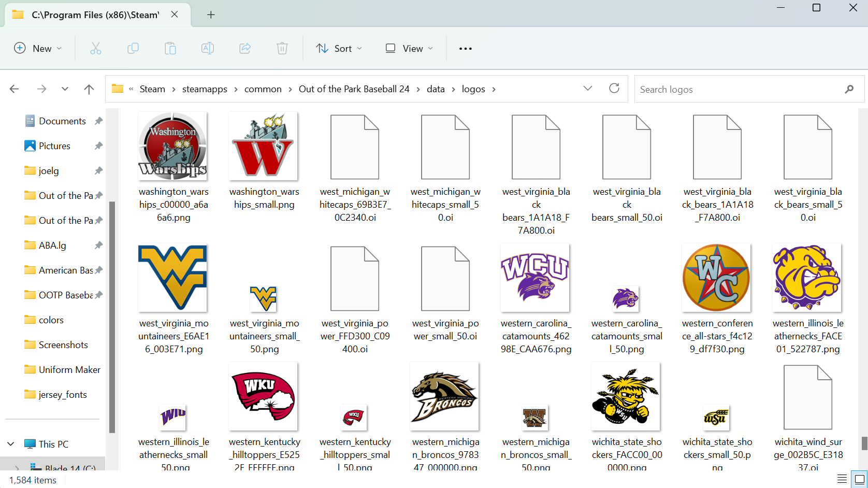Switch to details list view icon
The height and width of the screenshot is (488, 868).
click(842, 479)
